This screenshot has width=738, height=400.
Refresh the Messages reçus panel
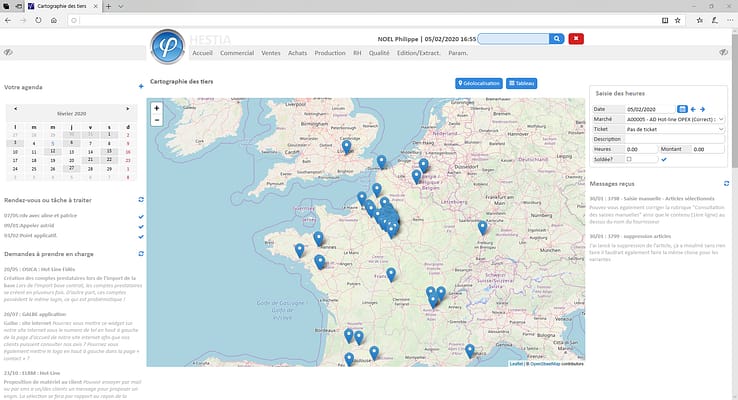[x=727, y=184]
